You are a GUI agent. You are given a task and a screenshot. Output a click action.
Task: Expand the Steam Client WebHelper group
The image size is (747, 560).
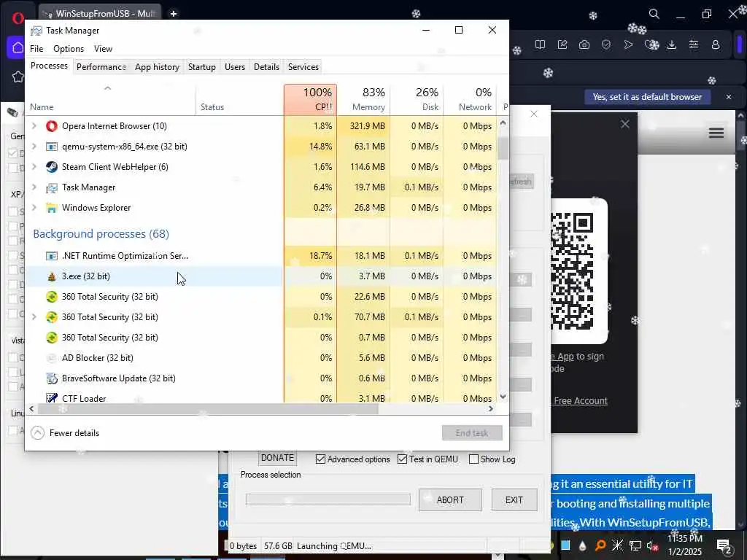point(34,167)
